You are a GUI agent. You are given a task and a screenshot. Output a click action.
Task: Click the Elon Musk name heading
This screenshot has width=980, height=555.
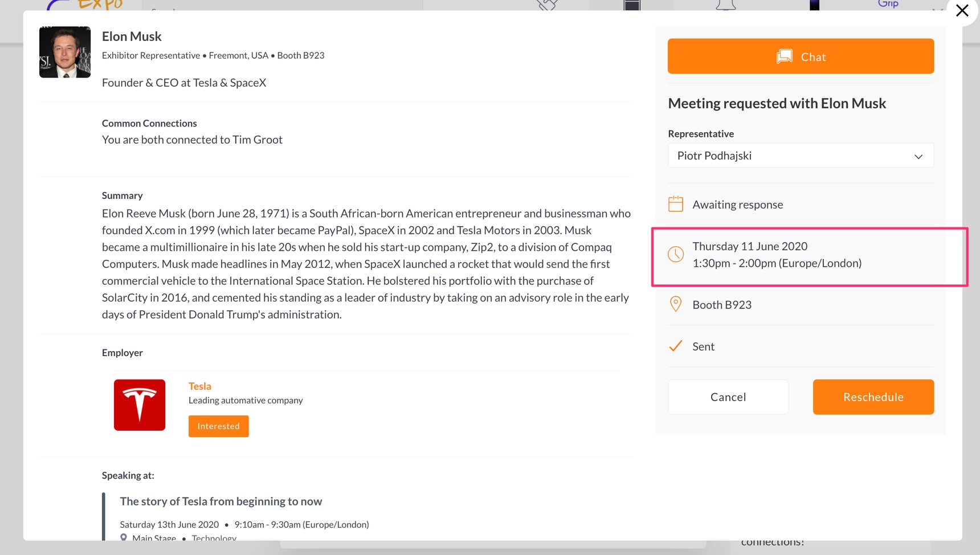pos(132,36)
